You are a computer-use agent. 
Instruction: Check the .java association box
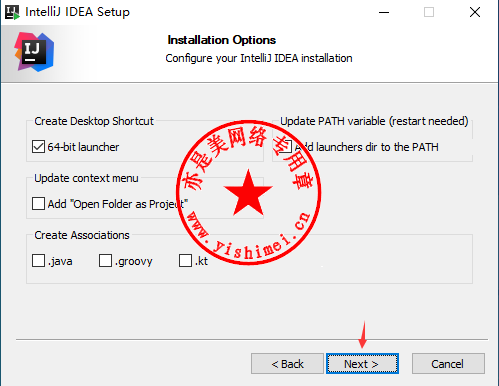38,261
